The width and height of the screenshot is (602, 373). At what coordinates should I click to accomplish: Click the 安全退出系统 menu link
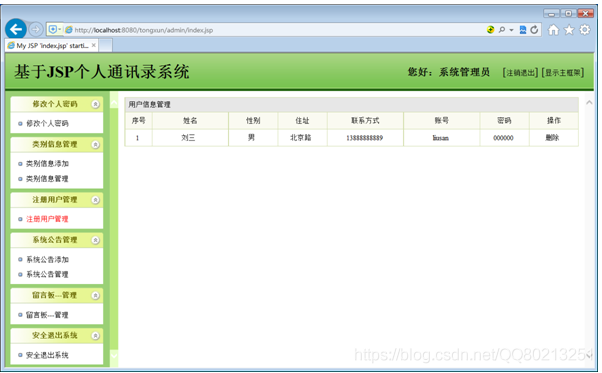[x=47, y=355]
